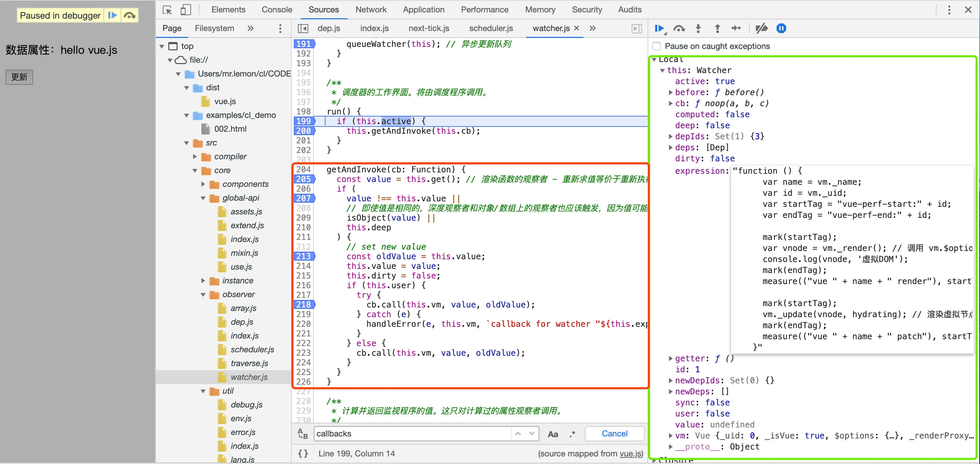Toggle Match Case Aa in search bar

[552, 434]
